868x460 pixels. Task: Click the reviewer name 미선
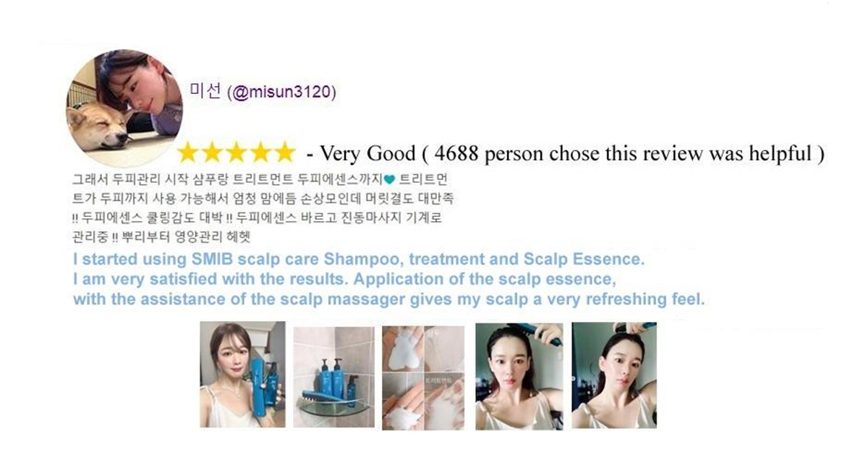coord(205,93)
